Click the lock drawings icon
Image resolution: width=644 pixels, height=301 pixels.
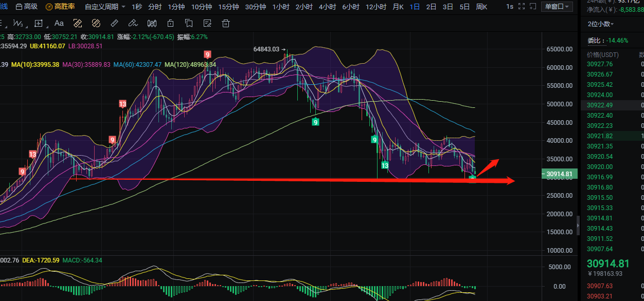point(170,23)
